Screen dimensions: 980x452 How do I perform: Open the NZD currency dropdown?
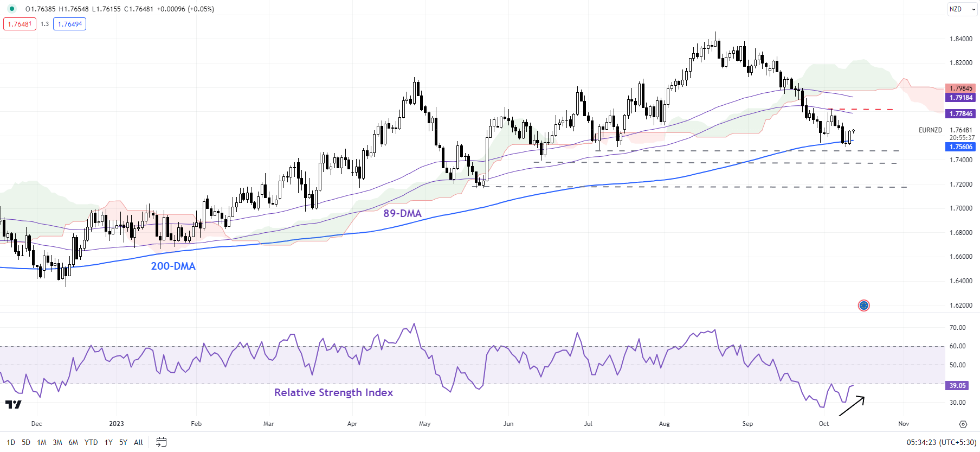pyautogui.click(x=962, y=9)
